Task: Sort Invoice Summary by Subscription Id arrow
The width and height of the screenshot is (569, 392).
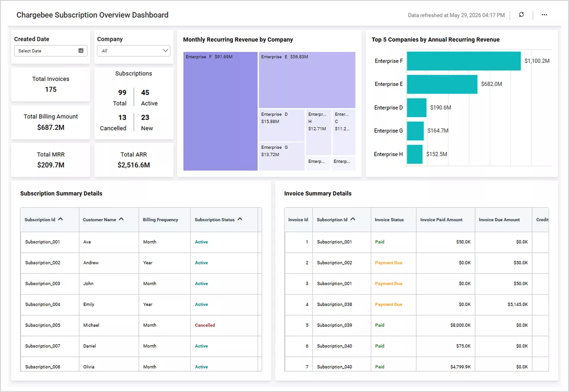Action: 353,219
